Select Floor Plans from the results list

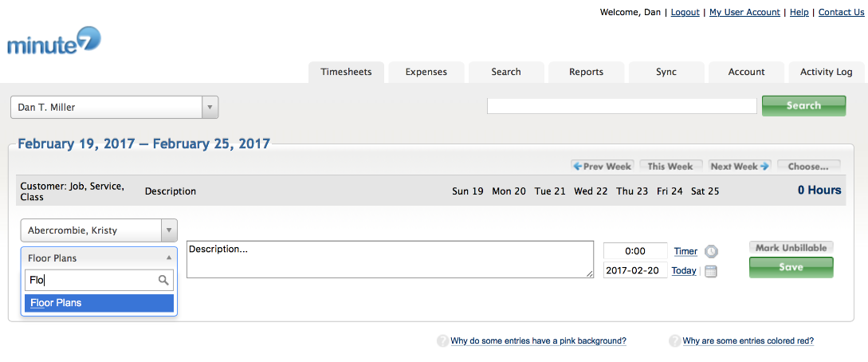99,303
